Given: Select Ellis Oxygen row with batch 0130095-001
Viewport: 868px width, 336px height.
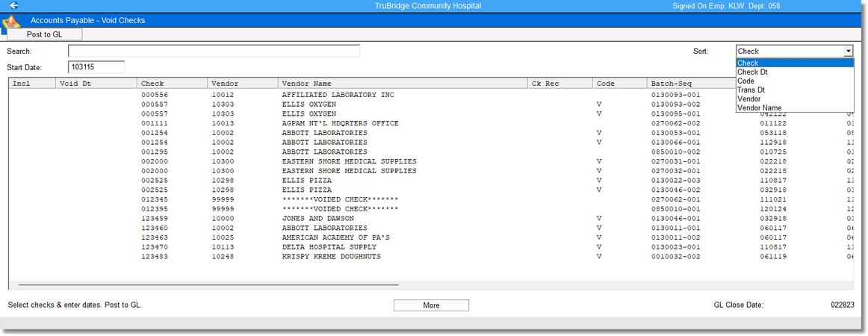Looking at the screenshot, I should coord(432,114).
